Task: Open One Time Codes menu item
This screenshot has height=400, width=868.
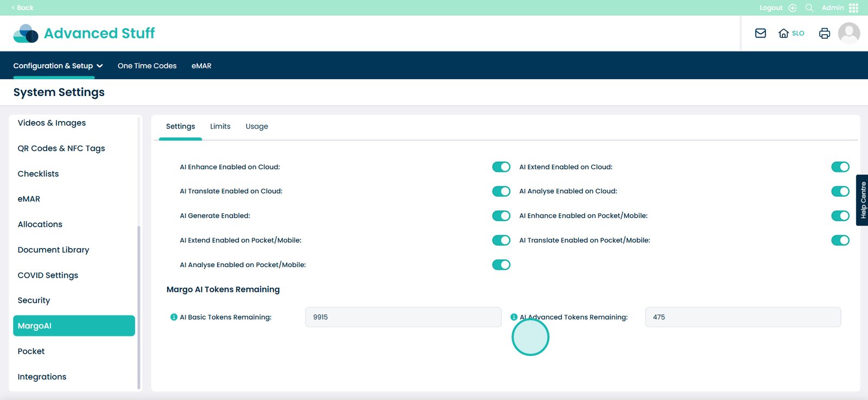Action: pos(147,66)
